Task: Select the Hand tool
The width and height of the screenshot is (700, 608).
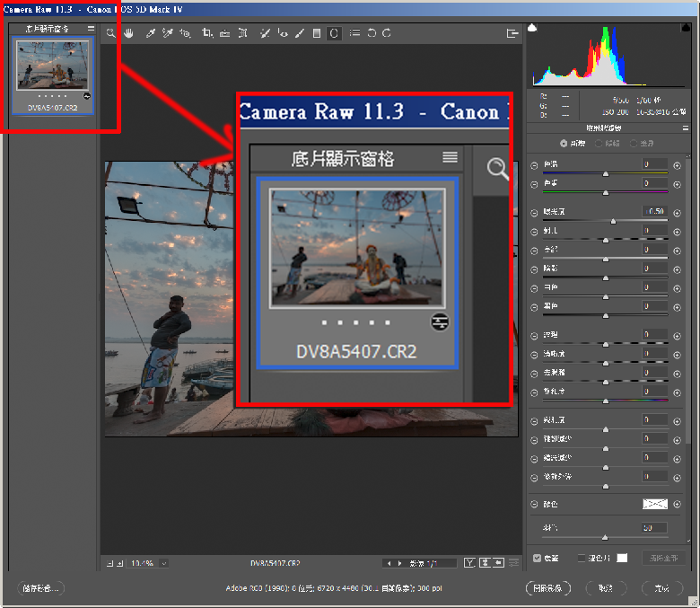Action: pos(128,33)
